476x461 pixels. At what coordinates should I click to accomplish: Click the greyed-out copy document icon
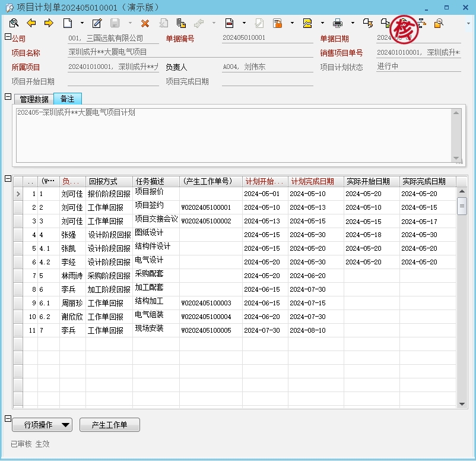[164, 23]
